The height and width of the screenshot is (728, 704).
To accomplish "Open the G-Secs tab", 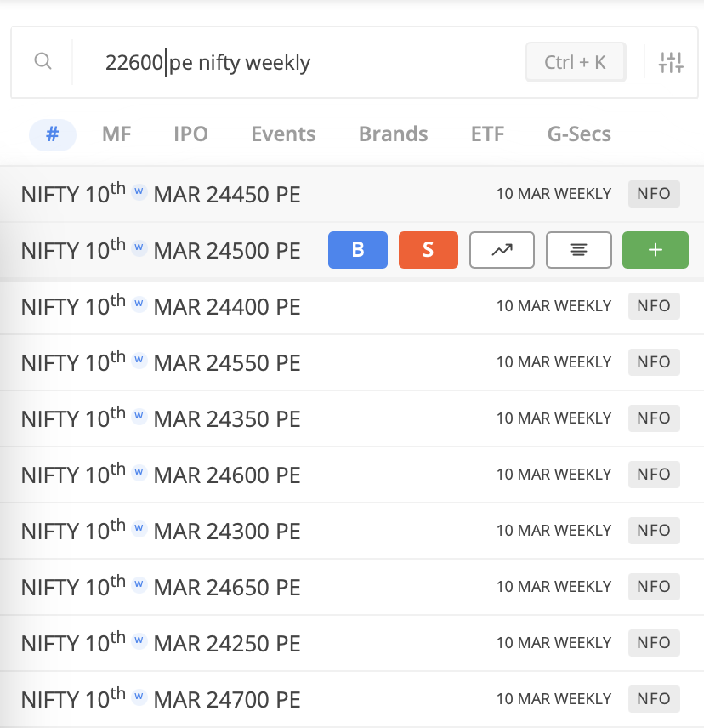I will pyautogui.click(x=579, y=134).
